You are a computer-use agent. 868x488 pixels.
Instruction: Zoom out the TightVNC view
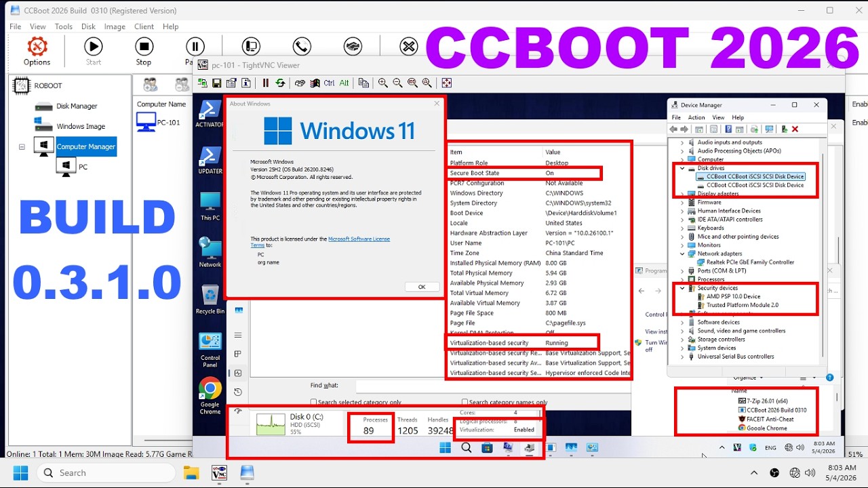397,83
